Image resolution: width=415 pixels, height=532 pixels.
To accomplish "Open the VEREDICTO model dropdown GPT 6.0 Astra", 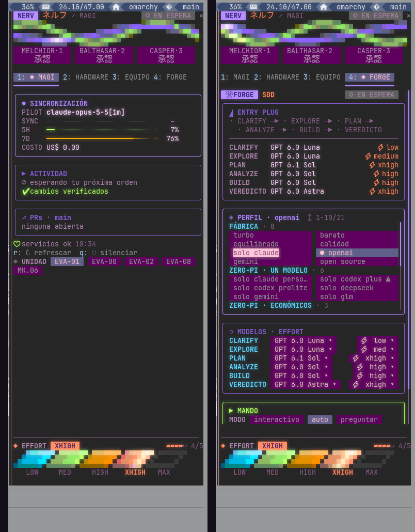I will click(306, 385).
